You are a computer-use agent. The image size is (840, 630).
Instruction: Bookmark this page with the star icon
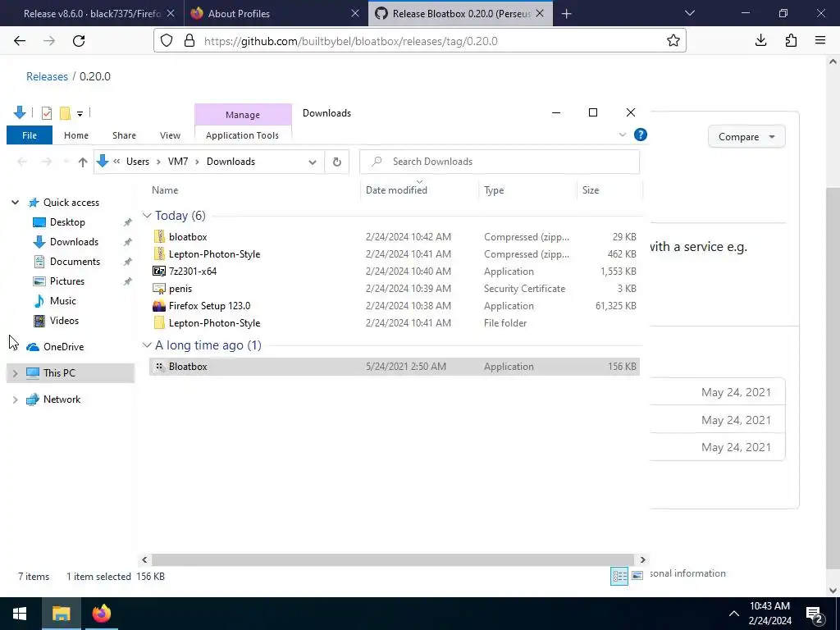coord(673,41)
